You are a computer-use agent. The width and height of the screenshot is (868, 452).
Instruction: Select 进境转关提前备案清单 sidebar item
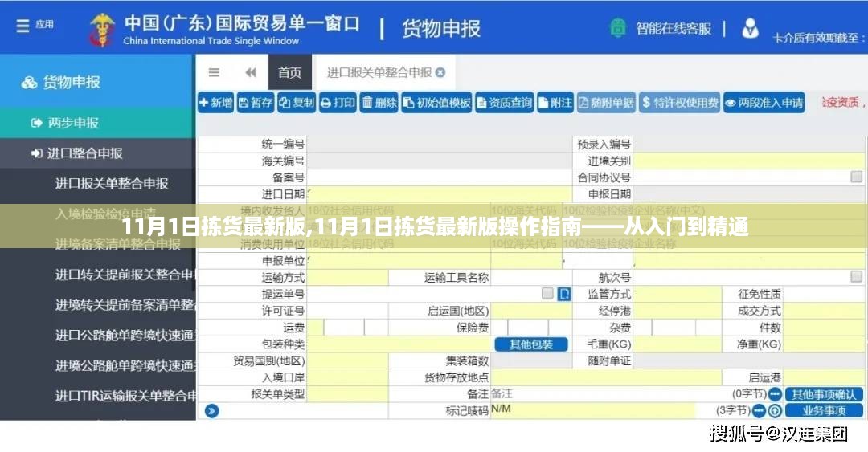tap(125, 305)
